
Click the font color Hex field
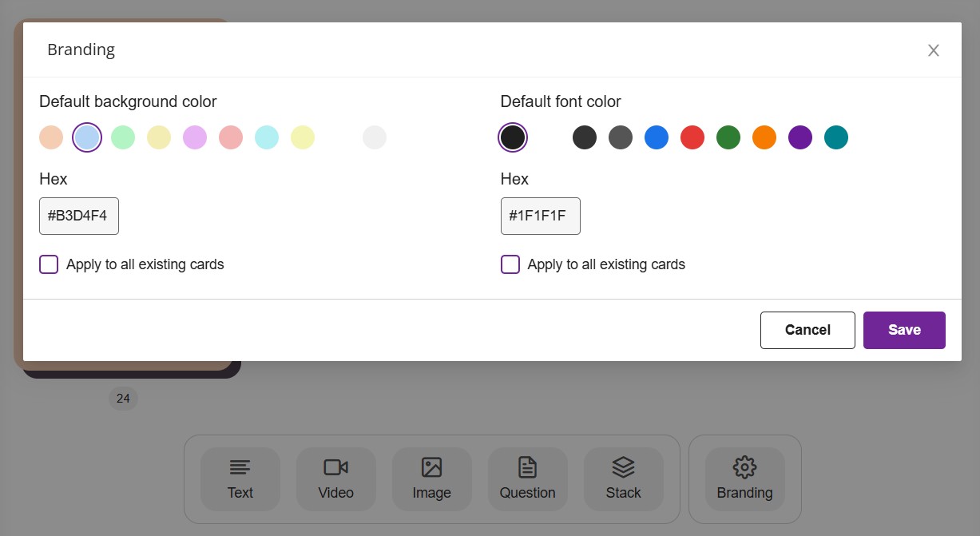click(x=541, y=216)
